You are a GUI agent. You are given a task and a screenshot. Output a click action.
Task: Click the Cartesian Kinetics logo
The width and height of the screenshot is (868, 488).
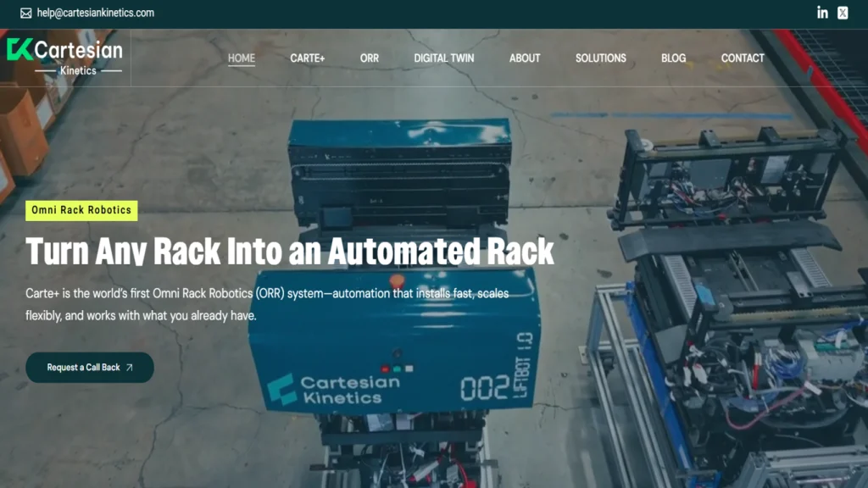(x=64, y=57)
